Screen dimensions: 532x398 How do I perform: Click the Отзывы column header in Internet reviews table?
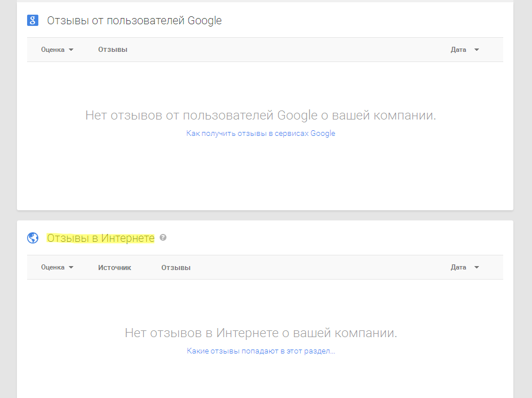[x=176, y=268]
